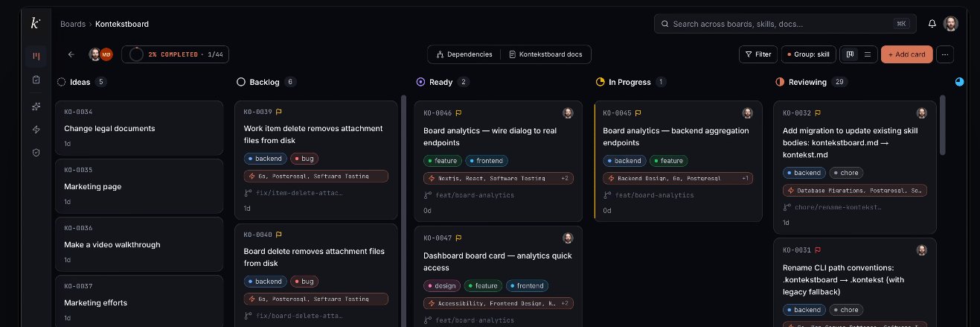Open the three-dot more options button
The width and height of the screenshot is (980, 327).
tap(945, 54)
